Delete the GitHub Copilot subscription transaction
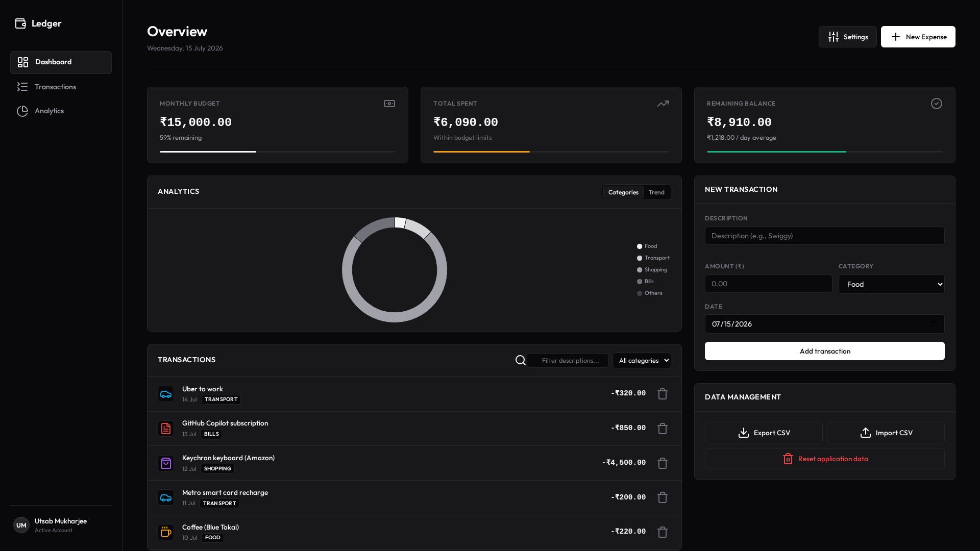 pos(663,429)
